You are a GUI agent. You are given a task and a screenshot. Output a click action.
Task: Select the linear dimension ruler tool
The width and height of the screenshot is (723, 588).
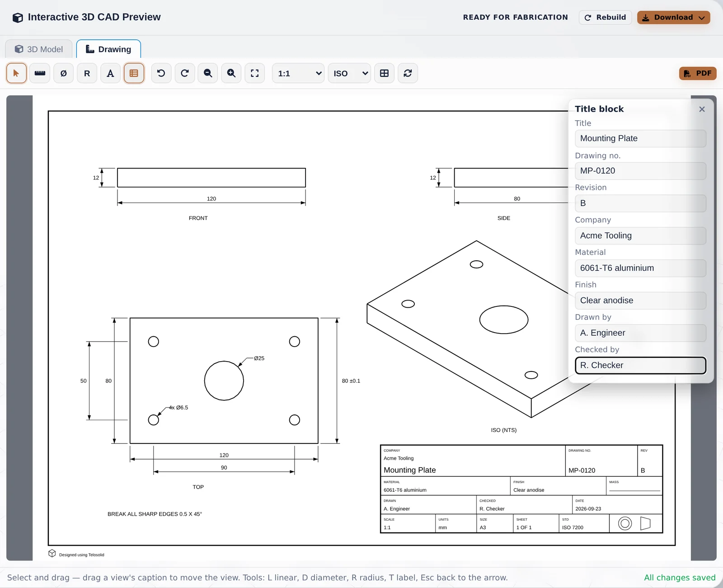coord(40,73)
